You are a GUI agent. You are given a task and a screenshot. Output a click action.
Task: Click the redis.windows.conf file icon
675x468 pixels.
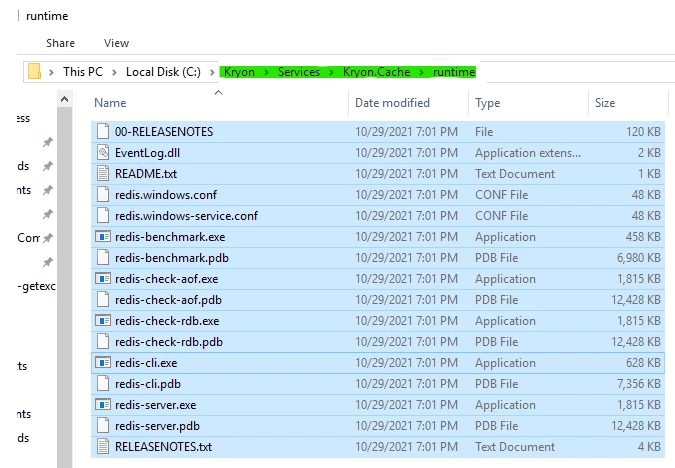pos(103,195)
